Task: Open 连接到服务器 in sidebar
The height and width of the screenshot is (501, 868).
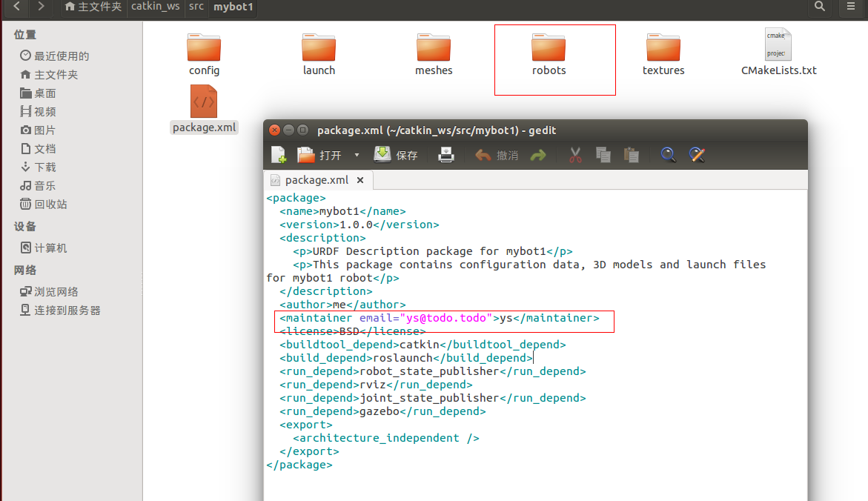Action: (60, 310)
